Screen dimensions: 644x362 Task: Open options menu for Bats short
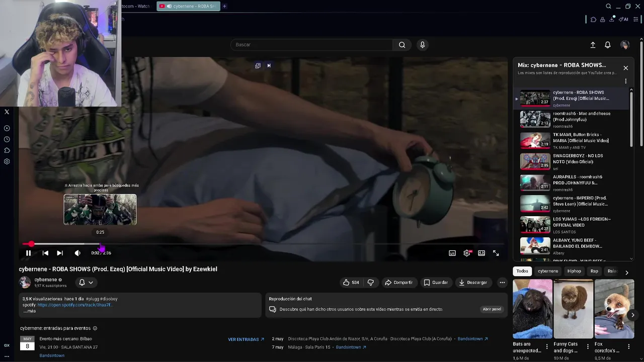coord(547,347)
